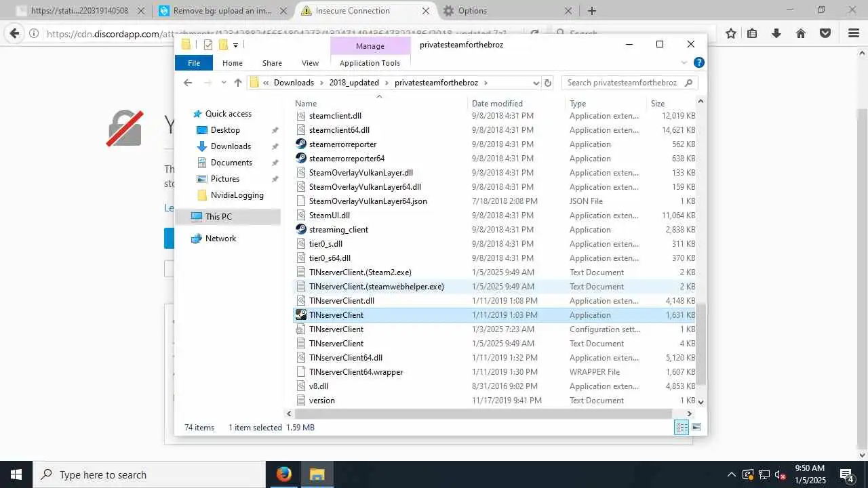The image size is (868, 488).
Task: Open the Action Center notifications icon
Action: (846, 474)
